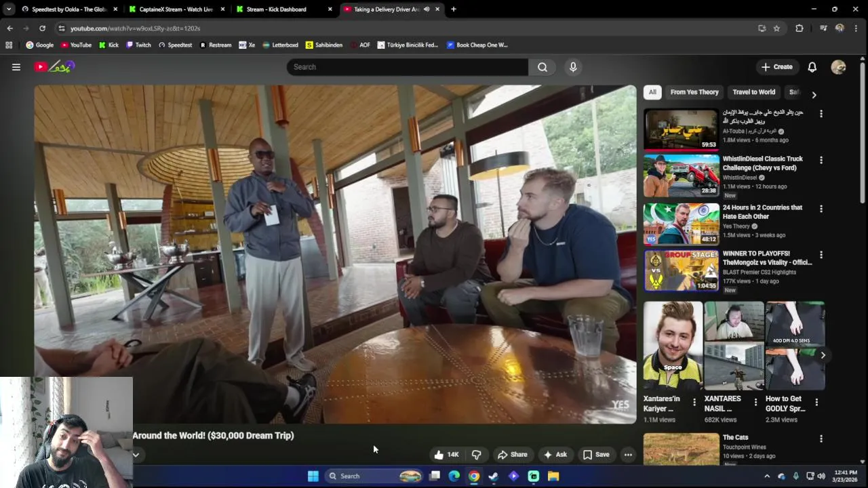Open options menu for 24 Hours in Countries video
The height and width of the screenshot is (488, 868).
coord(821,209)
